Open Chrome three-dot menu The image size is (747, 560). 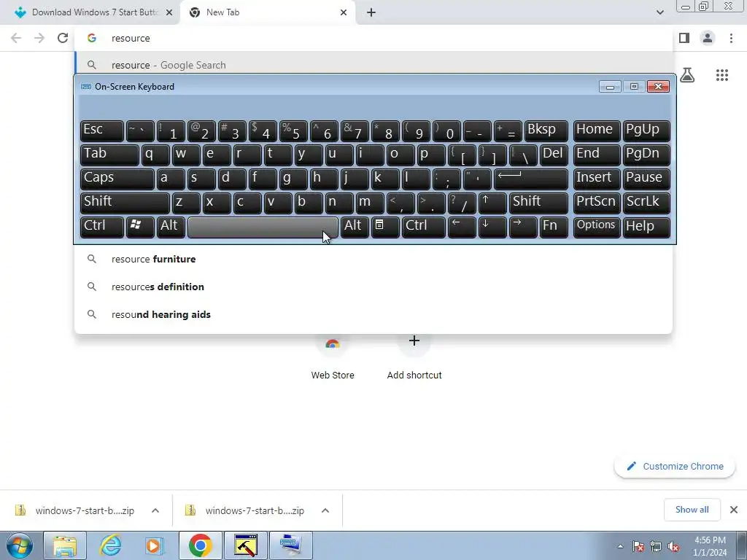point(731,38)
